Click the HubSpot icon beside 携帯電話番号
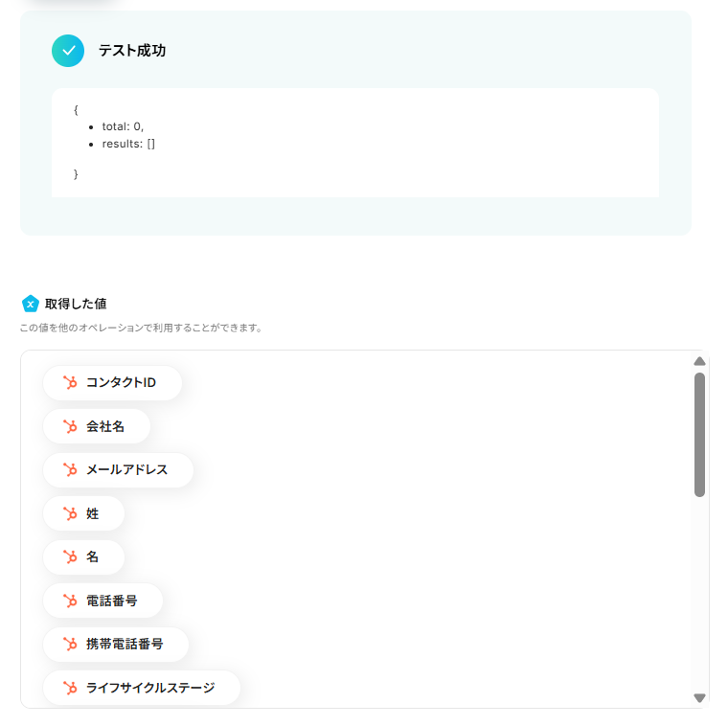728x726 pixels. pyautogui.click(x=70, y=644)
